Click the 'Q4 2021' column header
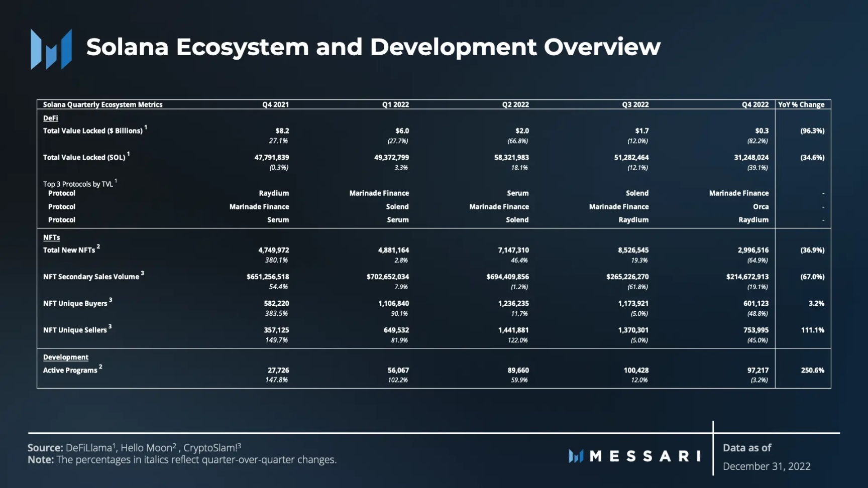Screen dimensions: 868x488 275,104
